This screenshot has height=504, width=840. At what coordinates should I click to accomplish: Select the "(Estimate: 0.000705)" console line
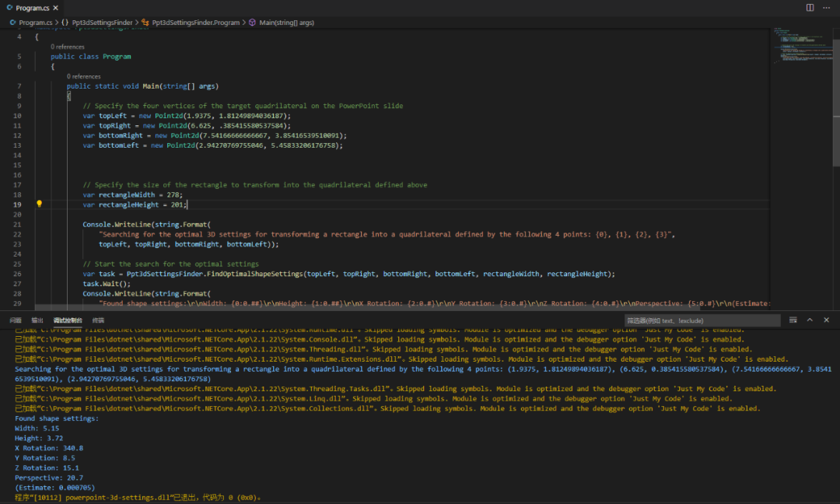click(54, 488)
